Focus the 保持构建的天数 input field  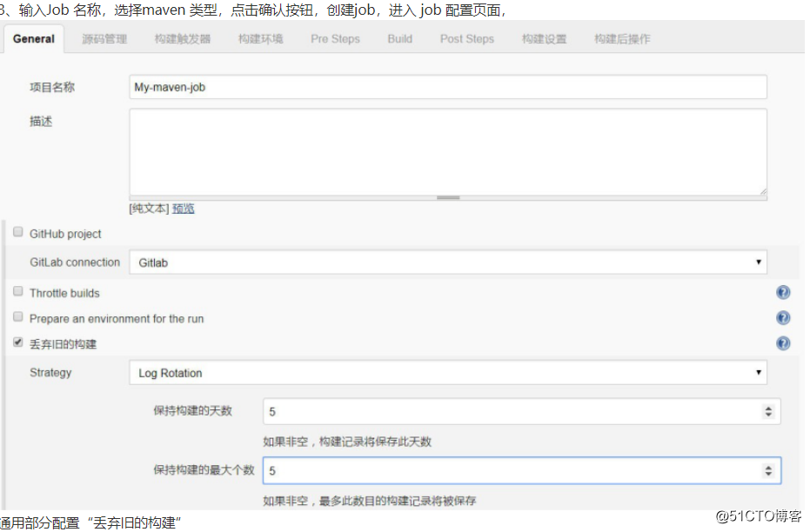(522, 411)
